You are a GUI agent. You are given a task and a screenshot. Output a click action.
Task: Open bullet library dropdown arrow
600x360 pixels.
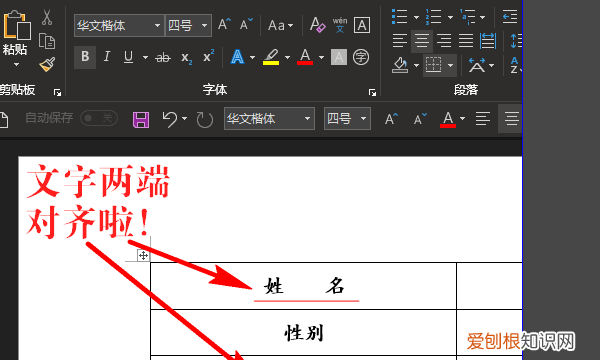[x=416, y=17]
